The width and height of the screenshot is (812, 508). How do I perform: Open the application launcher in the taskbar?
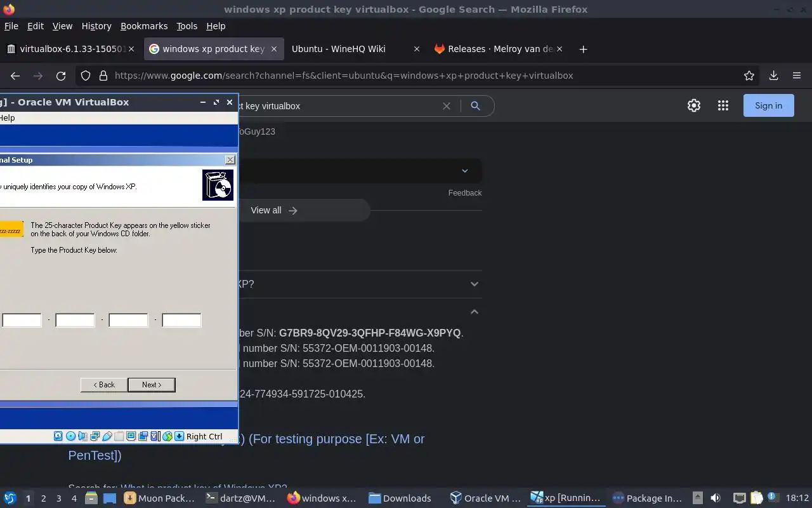(x=10, y=498)
